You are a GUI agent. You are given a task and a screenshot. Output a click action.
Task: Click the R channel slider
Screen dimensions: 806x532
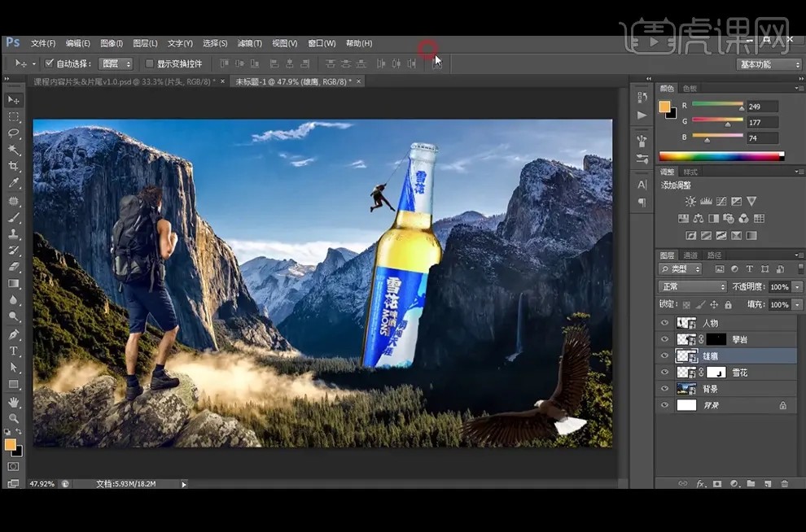click(717, 106)
